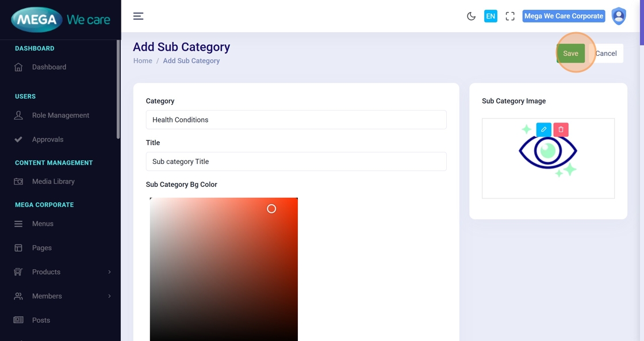Click the Posts newspaper icon
The image size is (644, 341).
(x=18, y=320)
